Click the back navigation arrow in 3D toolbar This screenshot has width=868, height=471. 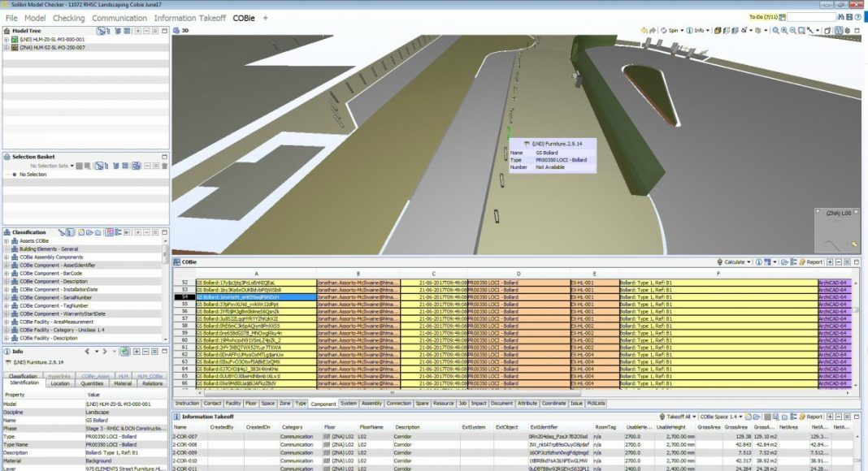pos(644,31)
